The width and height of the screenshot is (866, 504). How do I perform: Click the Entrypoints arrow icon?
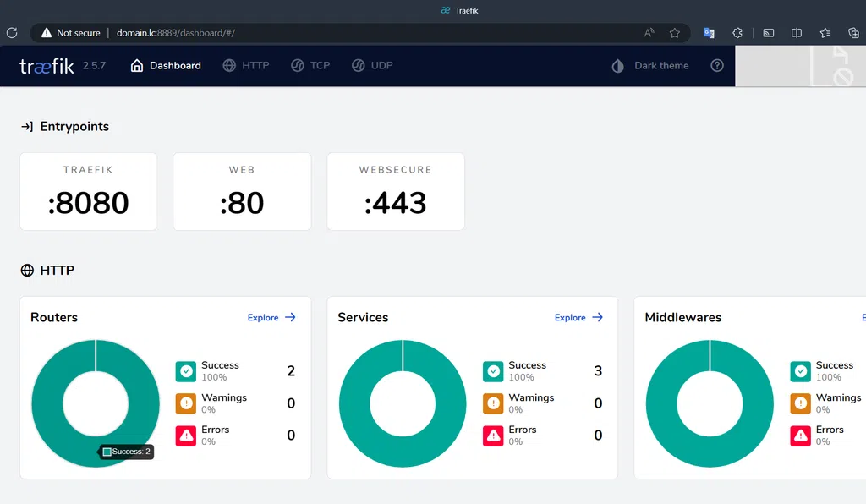tap(27, 127)
